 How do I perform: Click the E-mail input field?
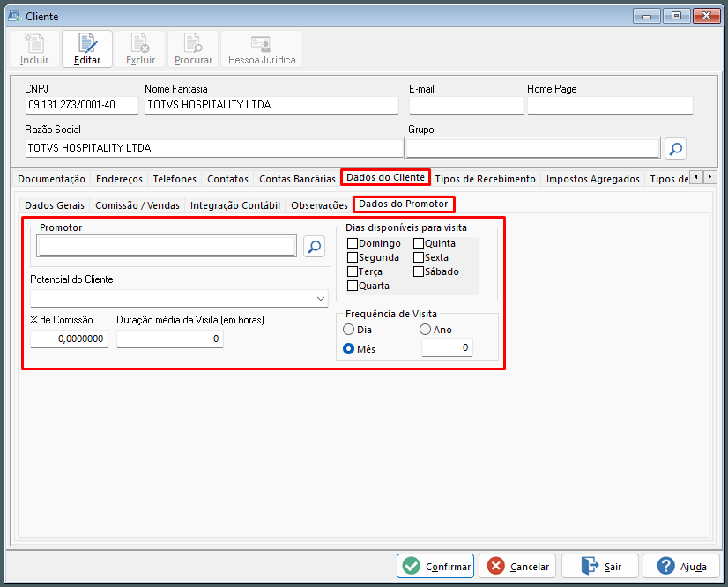point(466,105)
